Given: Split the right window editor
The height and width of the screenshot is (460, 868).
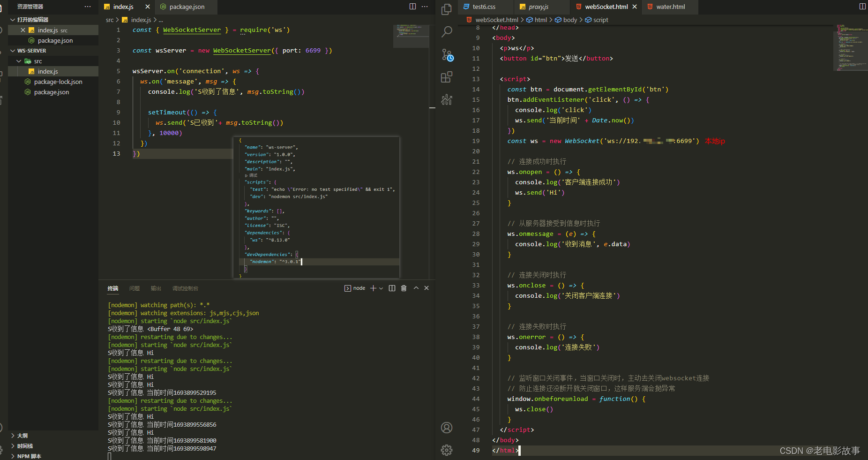Looking at the screenshot, I should coord(862,7).
